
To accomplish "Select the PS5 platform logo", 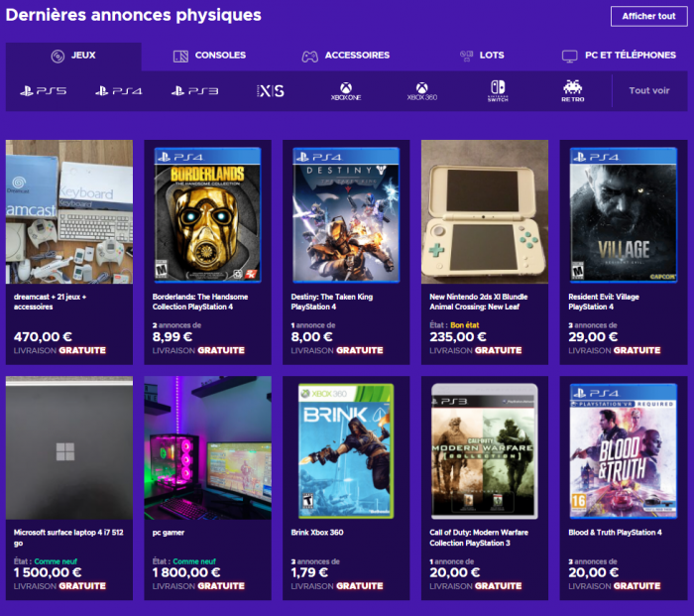I will tap(43, 91).
